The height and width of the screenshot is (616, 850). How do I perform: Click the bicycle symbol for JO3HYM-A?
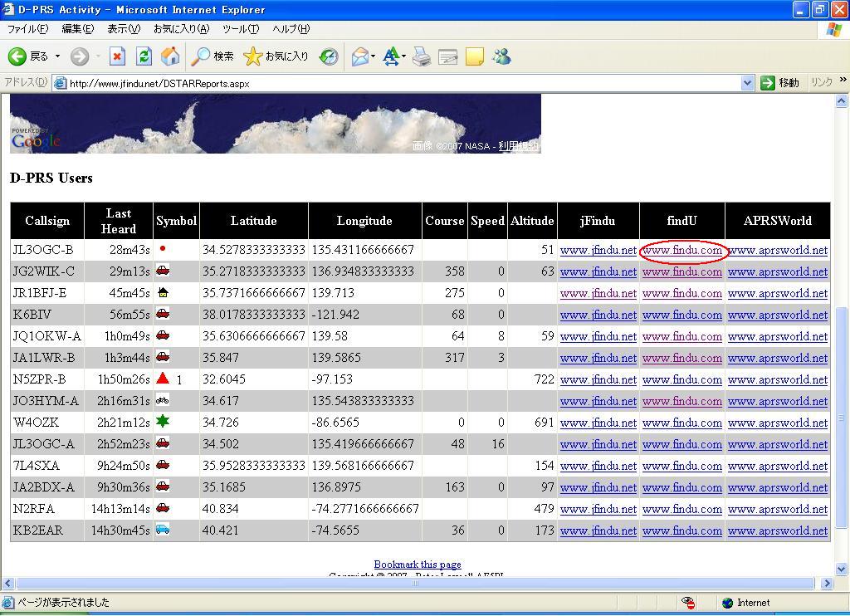click(163, 400)
